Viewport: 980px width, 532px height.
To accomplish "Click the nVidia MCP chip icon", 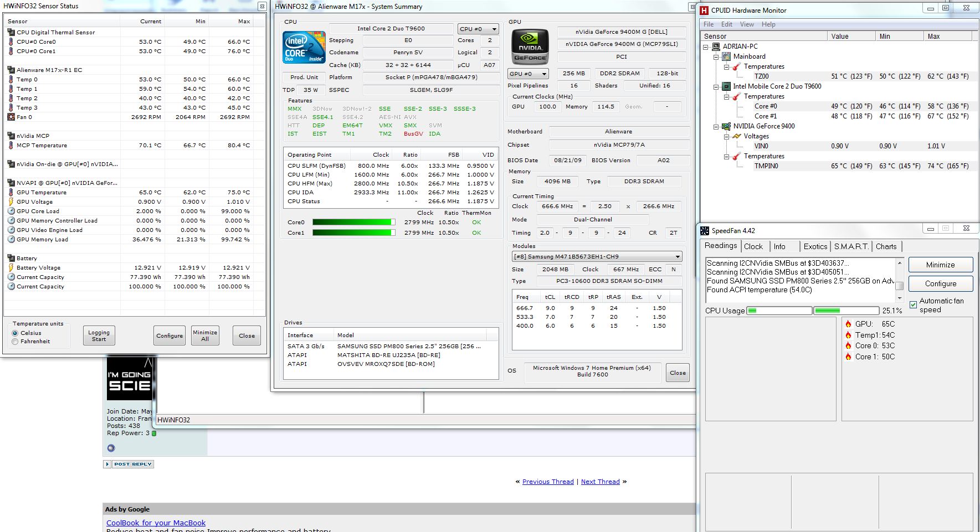I will coord(11,136).
